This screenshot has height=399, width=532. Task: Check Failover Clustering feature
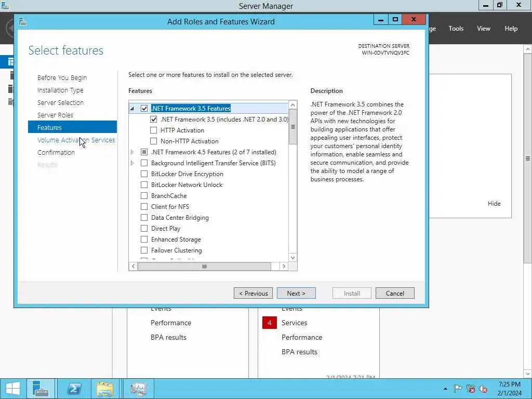click(144, 250)
